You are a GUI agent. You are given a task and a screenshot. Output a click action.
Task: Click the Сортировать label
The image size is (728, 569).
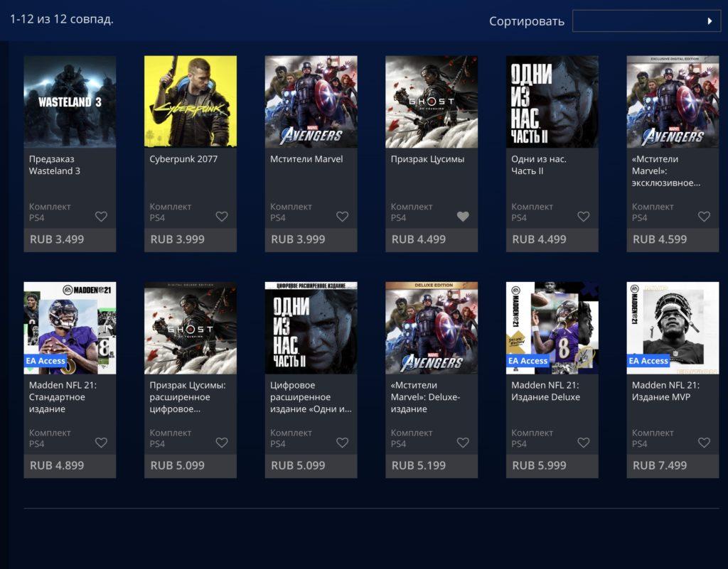pos(527,21)
